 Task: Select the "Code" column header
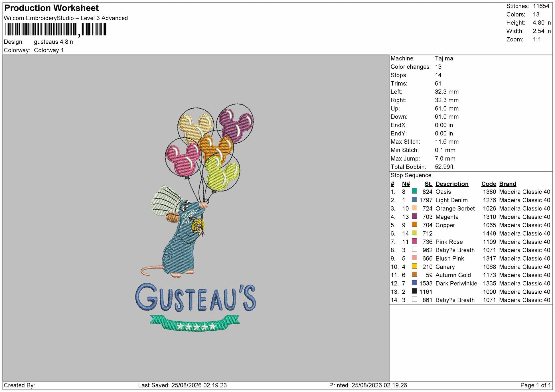point(489,184)
